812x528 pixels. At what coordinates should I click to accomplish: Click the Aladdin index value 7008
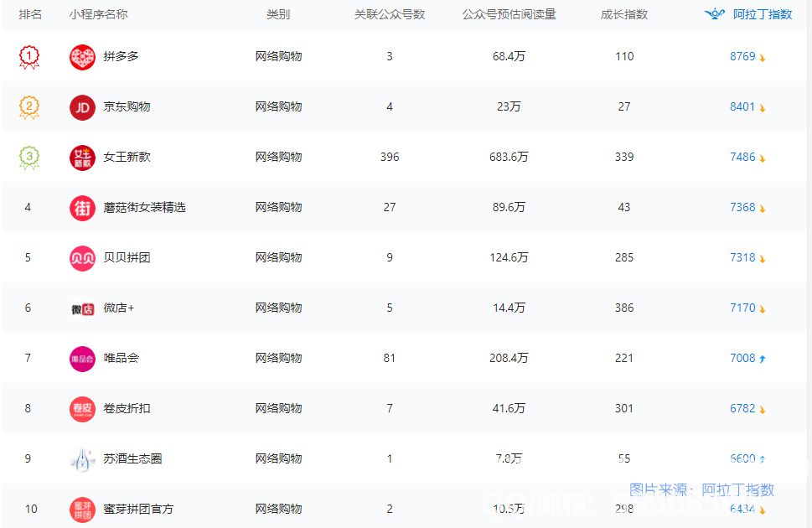pos(742,358)
